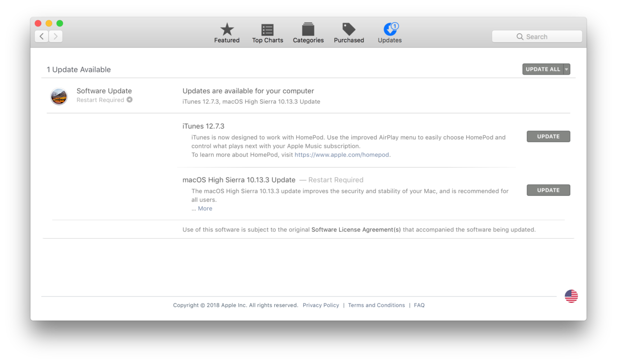Expand More details for macOS High Sierra update
Viewport: 617px width, 364px height.
(x=205, y=208)
